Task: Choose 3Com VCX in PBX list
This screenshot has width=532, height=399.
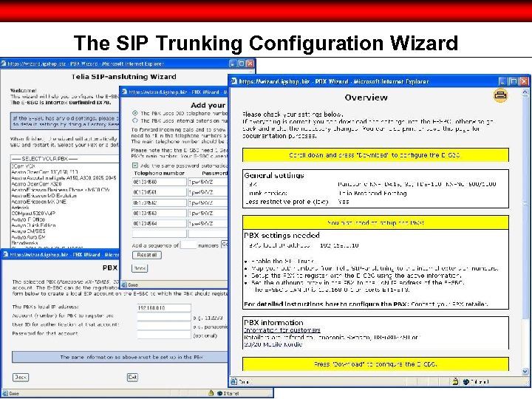Action: pyautogui.click(x=24, y=166)
